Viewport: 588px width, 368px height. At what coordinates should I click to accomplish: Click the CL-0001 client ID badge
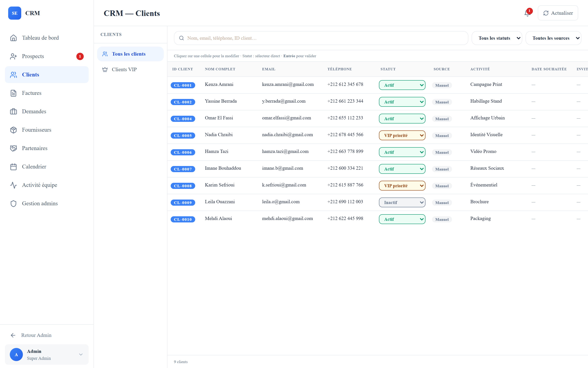[183, 85]
